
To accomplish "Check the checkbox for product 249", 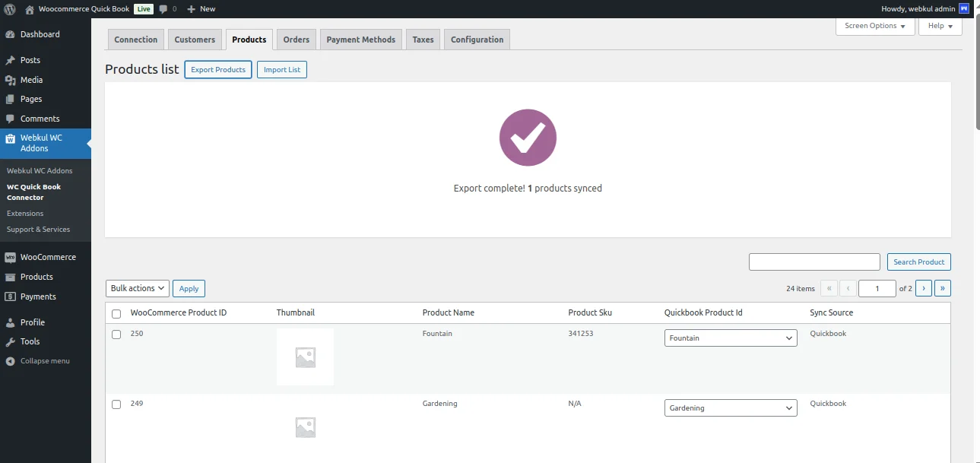I will tap(116, 404).
